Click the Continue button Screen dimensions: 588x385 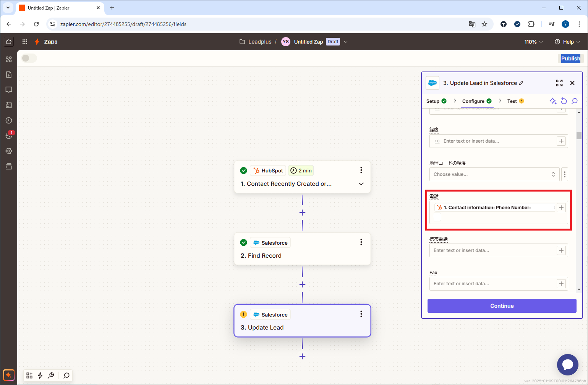[502, 306]
